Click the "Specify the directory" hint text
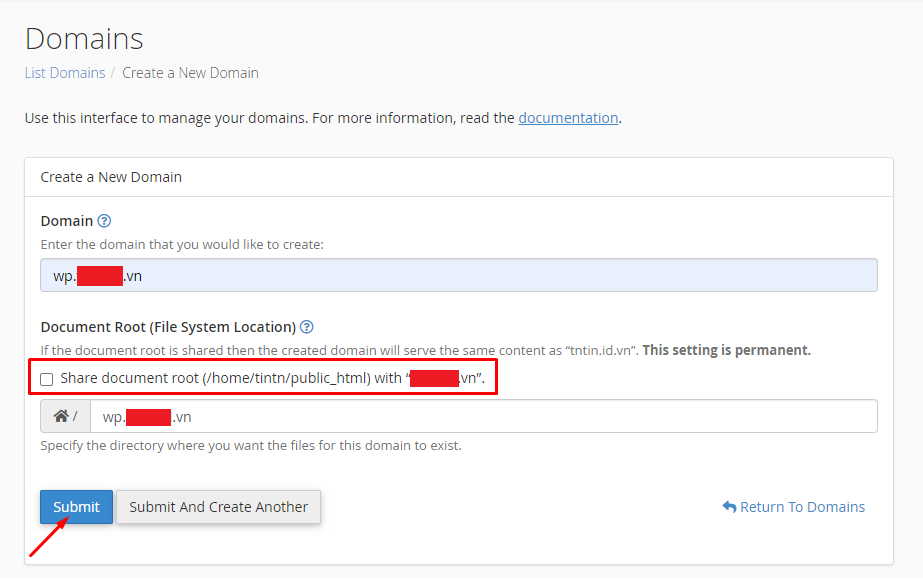This screenshot has height=579, width=923. coord(251,445)
